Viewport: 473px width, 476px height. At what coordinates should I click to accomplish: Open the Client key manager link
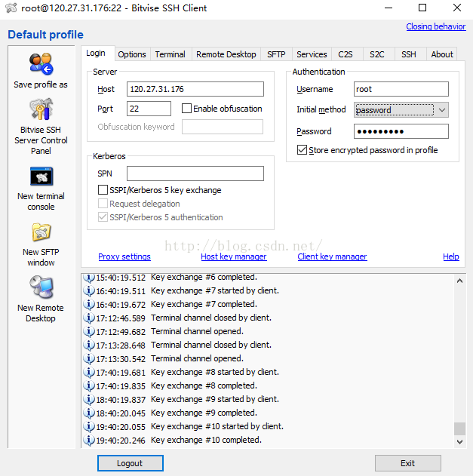click(x=332, y=256)
